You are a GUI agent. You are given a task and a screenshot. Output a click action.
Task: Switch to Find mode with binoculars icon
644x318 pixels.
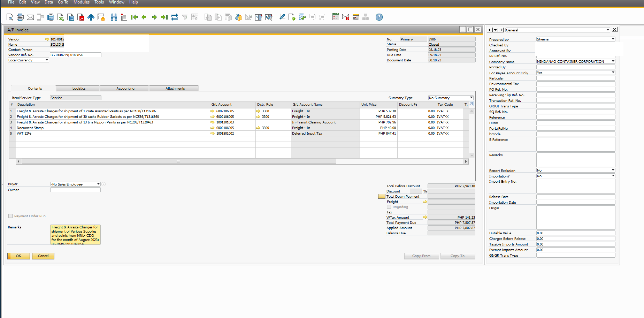pos(114,17)
